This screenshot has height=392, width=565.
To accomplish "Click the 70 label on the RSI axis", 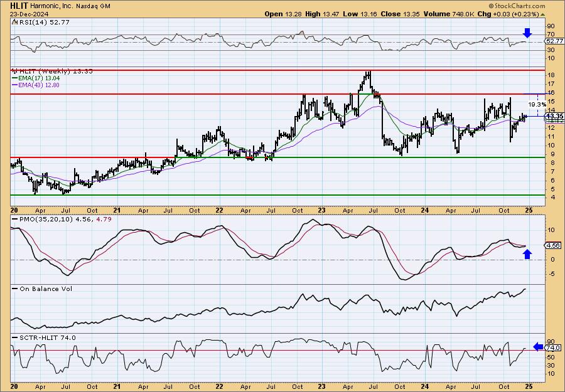I will point(551,34).
